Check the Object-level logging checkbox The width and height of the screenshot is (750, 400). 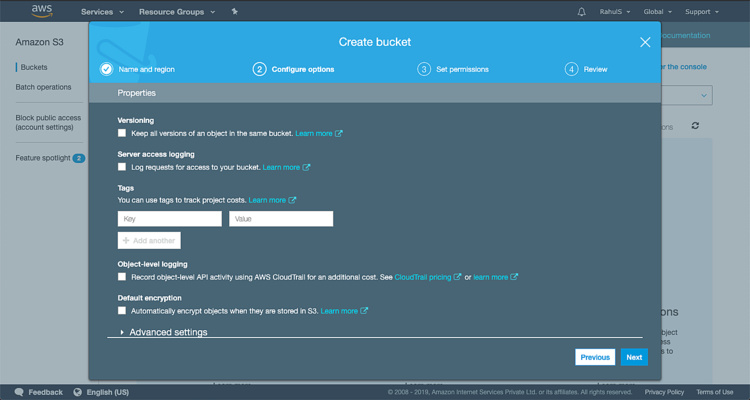point(122,276)
